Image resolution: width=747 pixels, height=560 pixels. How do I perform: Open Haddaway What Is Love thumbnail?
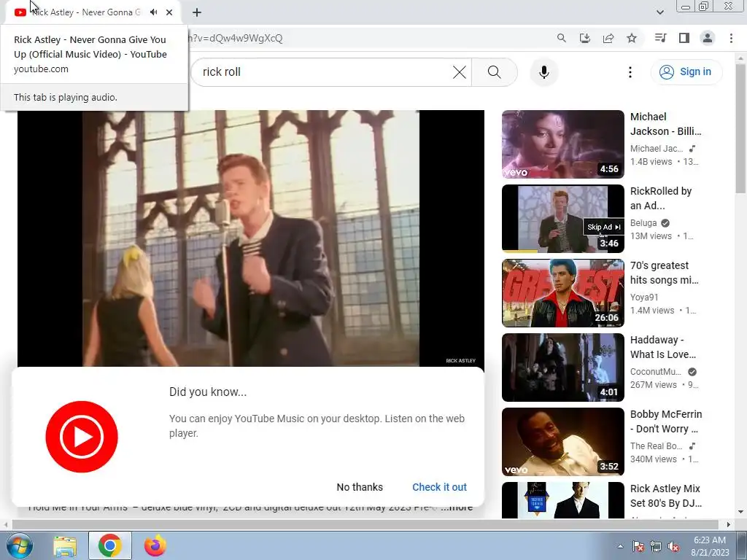click(562, 367)
